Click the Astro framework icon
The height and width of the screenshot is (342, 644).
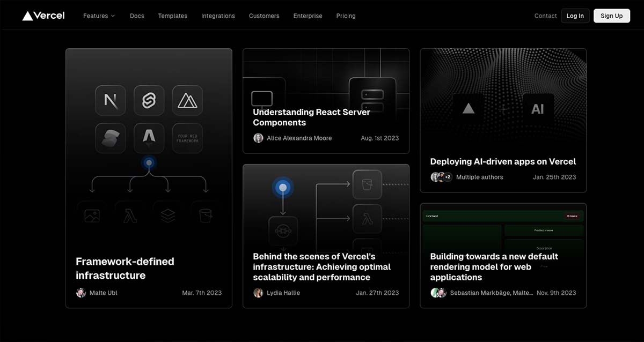pos(149,138)
